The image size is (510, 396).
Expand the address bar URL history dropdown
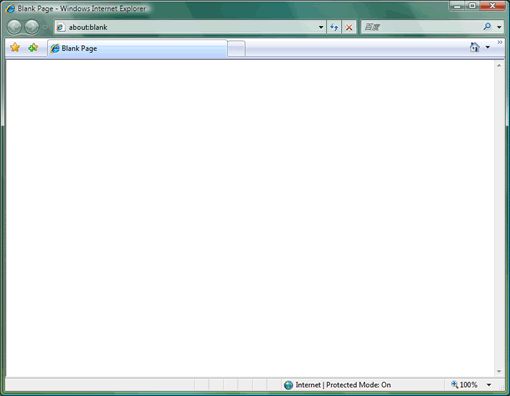(x=321, y=27)
